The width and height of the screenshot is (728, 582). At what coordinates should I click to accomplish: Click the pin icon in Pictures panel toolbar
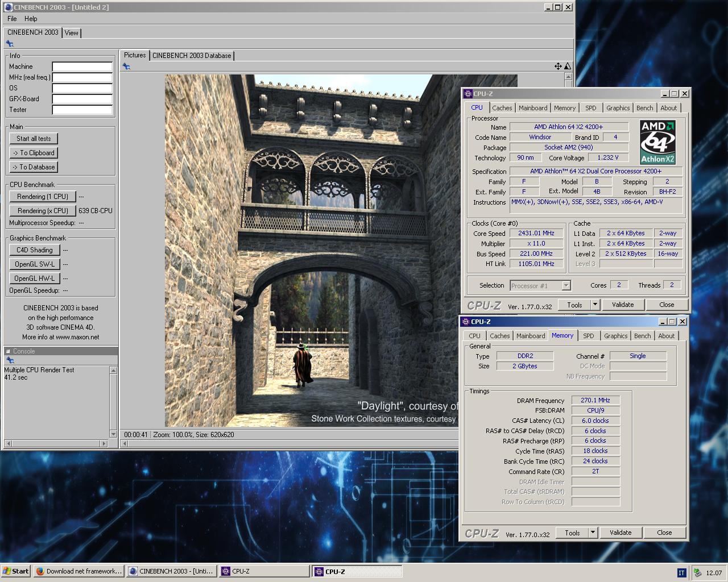pos(126,66)
